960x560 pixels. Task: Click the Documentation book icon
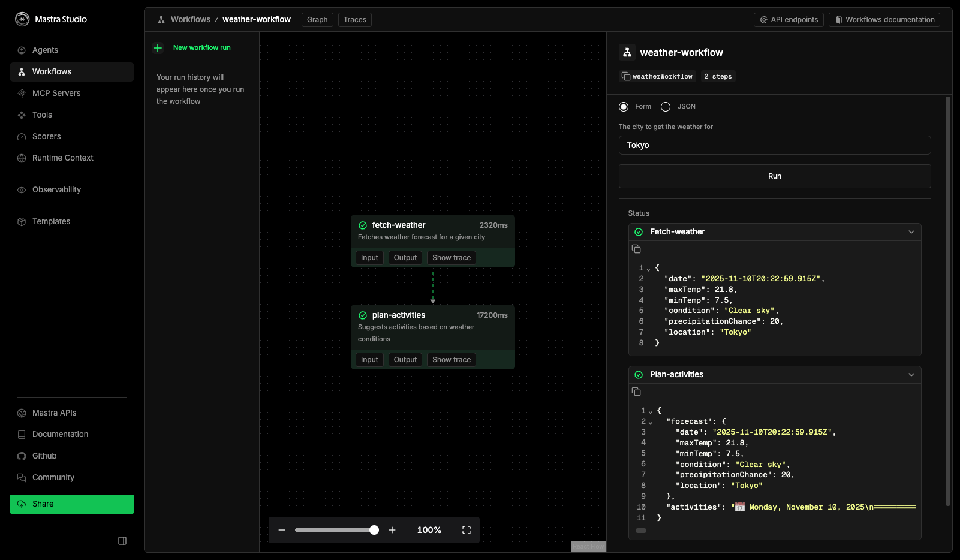click(22, 434)
